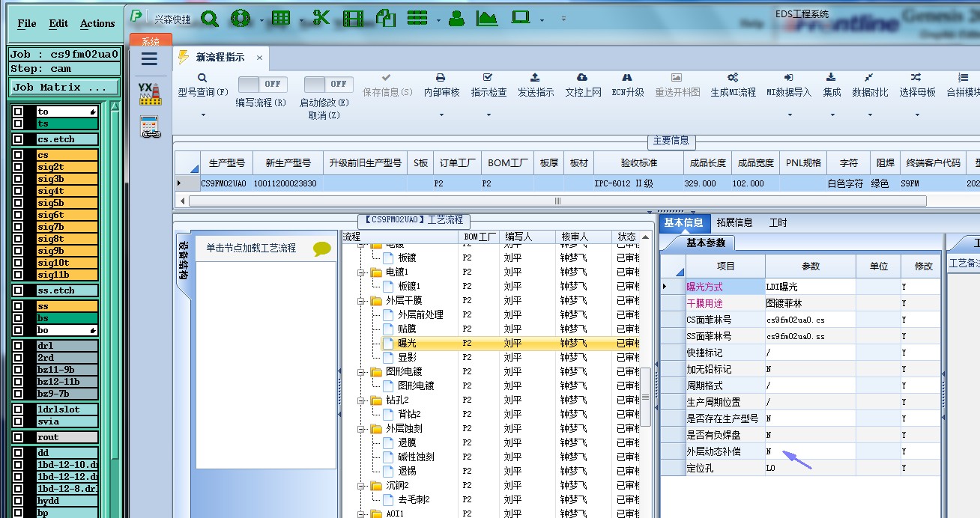Viewport: 980px width, 518px height.
Task: Check the box for layer cs.etch
Action: tap(18, 139)
